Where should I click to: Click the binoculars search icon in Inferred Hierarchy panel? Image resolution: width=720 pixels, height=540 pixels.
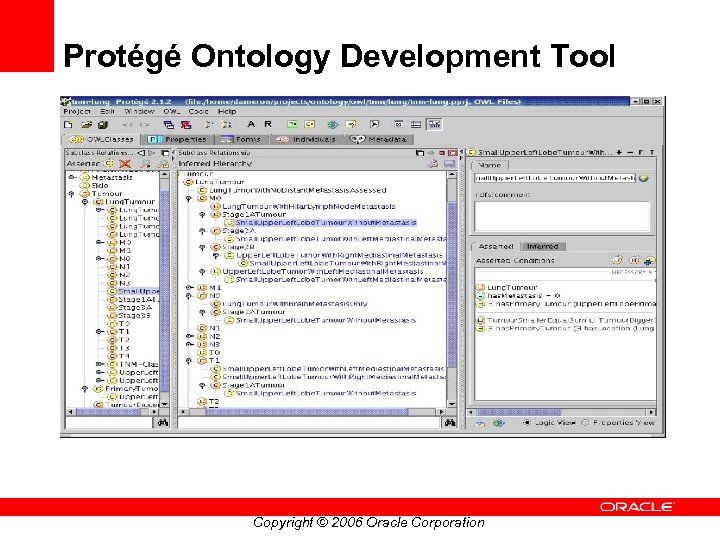tap(450, 422)
